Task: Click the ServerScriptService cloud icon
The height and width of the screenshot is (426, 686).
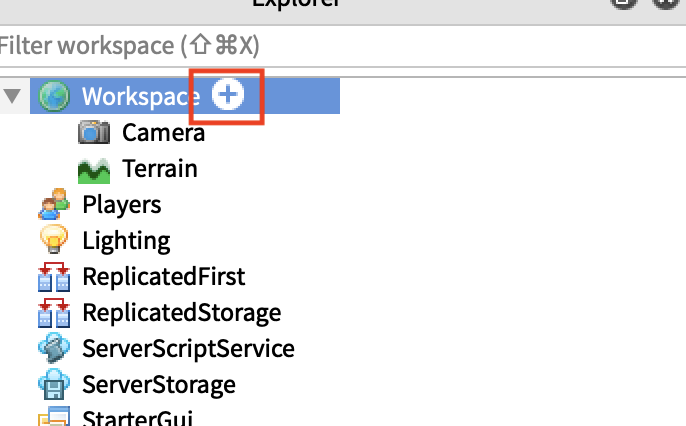Action: point(54,348)
